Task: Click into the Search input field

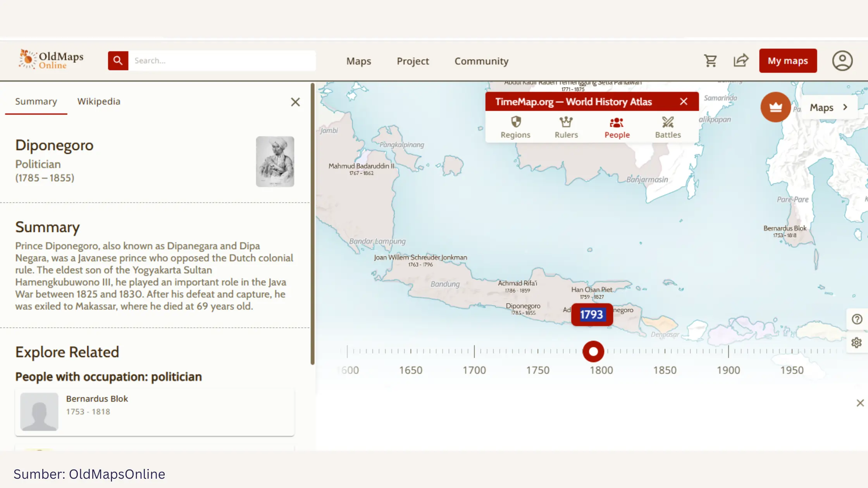Action: [222, 61]
